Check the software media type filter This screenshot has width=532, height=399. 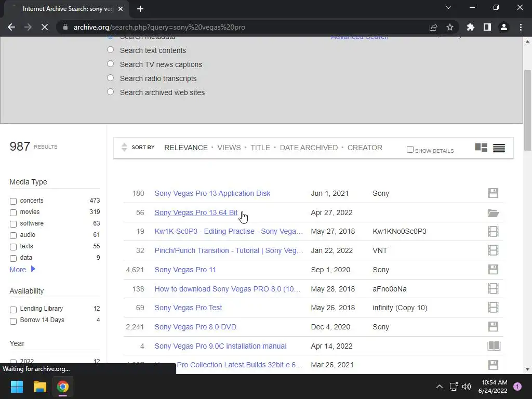[x=13, y=224]
